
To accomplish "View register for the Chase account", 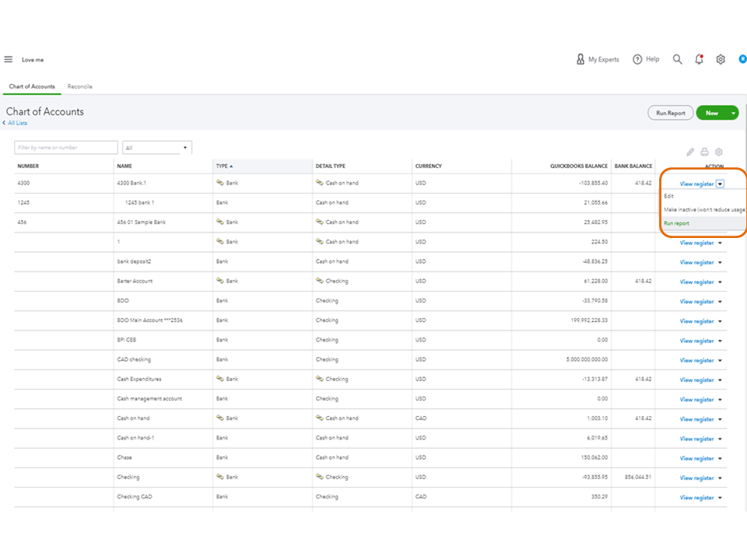I will click(x=696, y=458).
